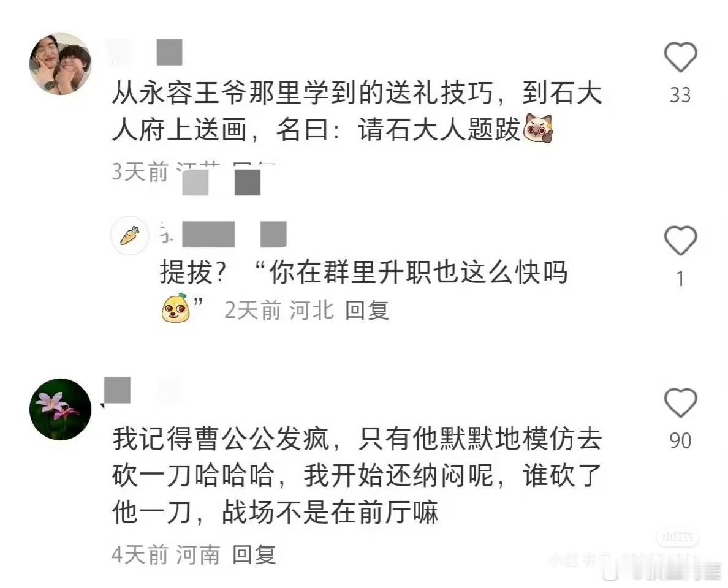This screenshot has height=588, width=728.
Task: Select the 90 like count
Action: pos(680,440)
